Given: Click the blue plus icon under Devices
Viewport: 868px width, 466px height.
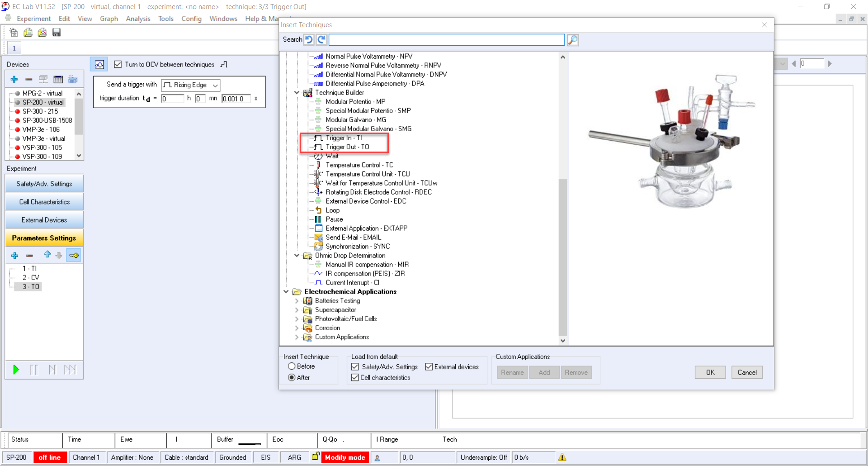Looking at the screenshot, I should 14,80.
